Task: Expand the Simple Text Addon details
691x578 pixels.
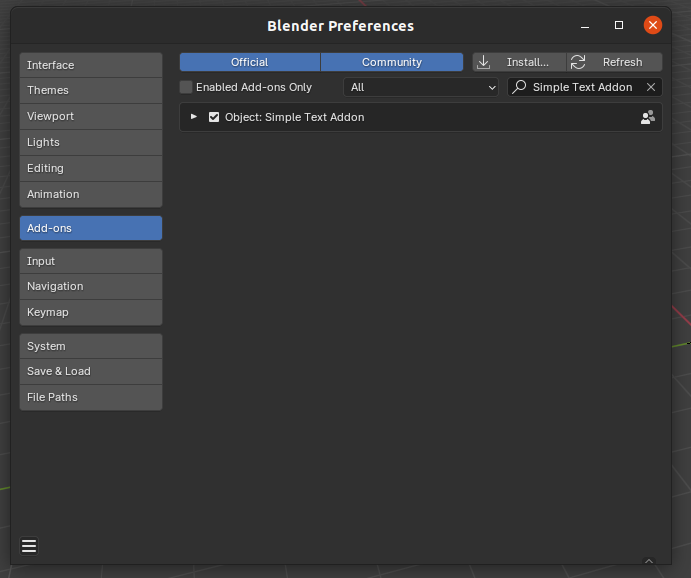Action: coord(194,117)
